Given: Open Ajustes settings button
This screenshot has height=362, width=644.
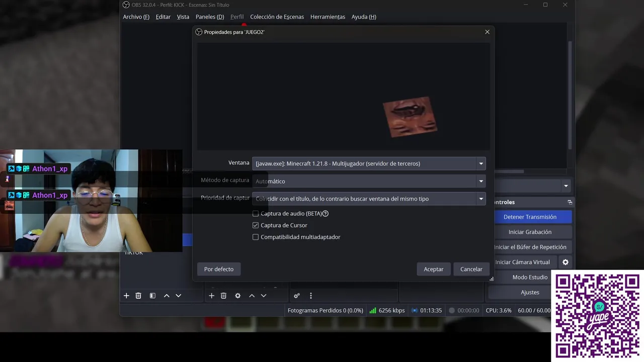Looking at the screenshot, I should point(530,292).
